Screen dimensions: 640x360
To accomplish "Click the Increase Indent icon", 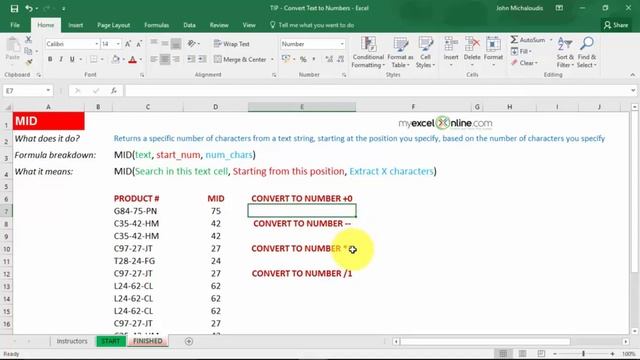I will (x=202, y=60).
